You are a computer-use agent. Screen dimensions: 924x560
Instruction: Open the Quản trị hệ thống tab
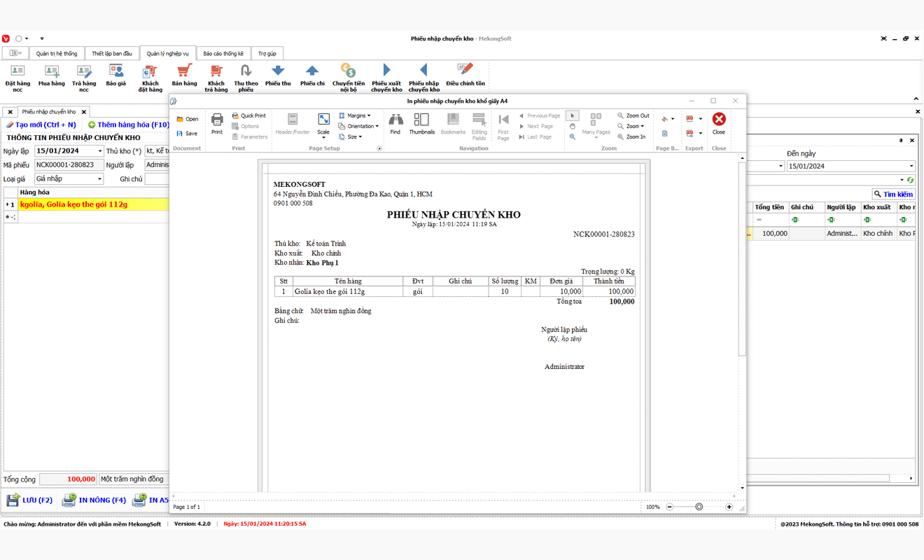coord(57,53)
